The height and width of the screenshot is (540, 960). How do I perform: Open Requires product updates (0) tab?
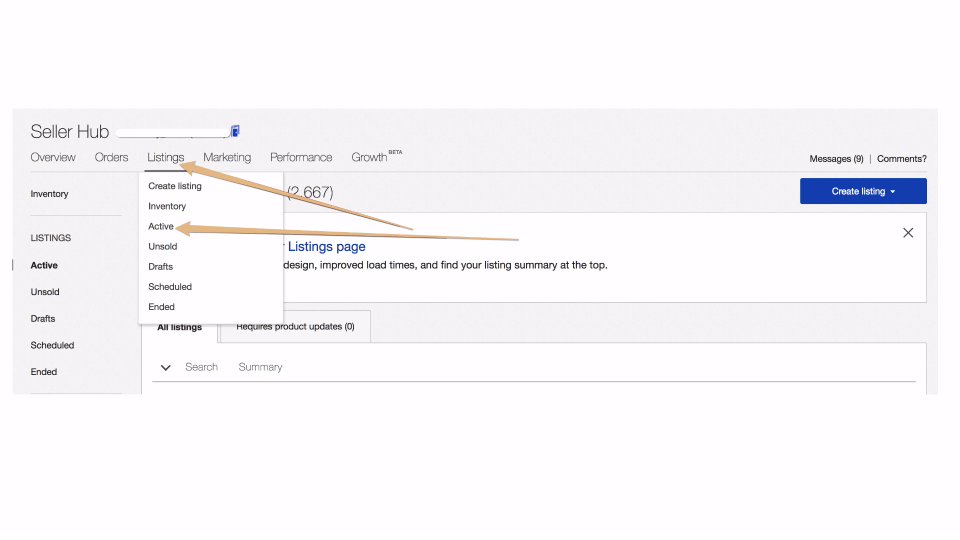(x=295, y=326)
